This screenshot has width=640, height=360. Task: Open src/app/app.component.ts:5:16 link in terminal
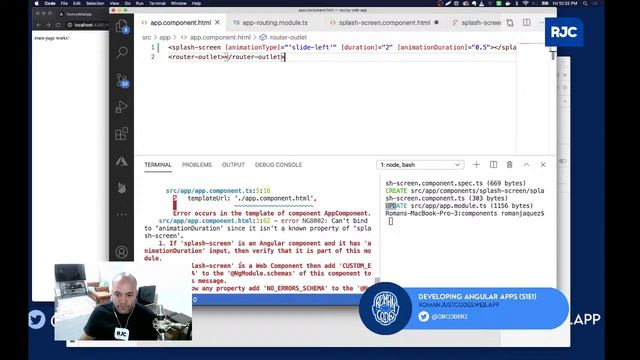[x=218, y=191]
